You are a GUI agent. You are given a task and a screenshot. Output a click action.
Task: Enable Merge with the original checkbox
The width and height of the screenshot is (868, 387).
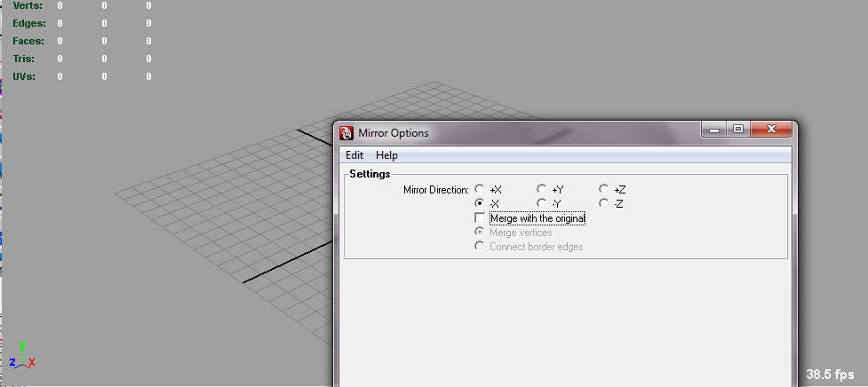480,217
